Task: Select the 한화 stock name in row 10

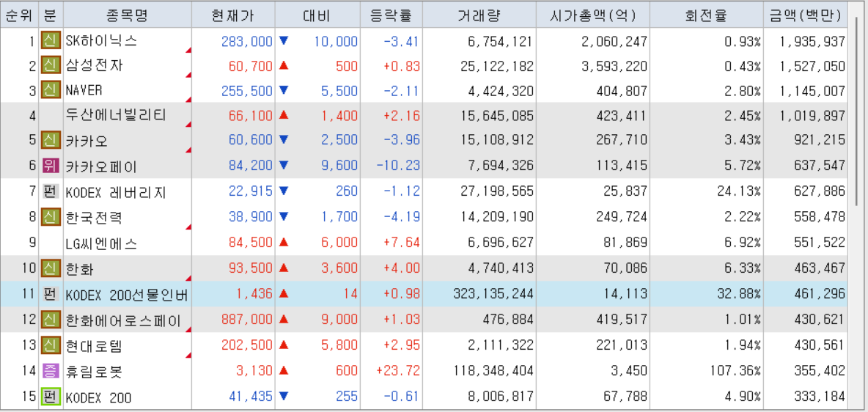Action: pyautogui.click(x=80, y=268)
